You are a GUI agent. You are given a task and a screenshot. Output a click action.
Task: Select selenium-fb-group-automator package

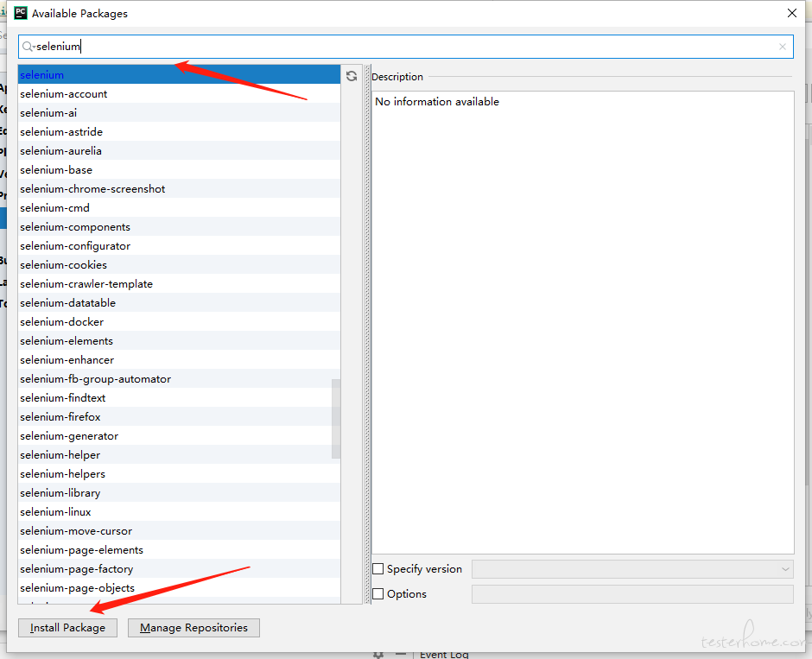pos(179,379)
